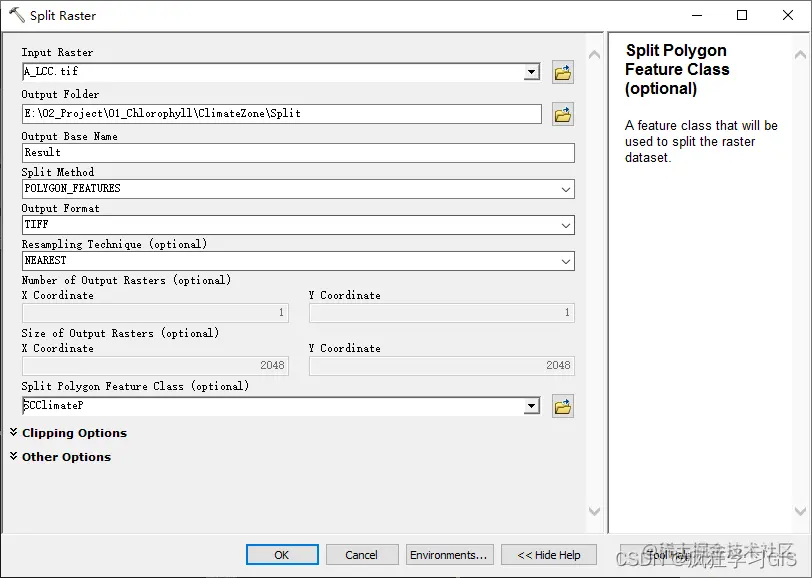
Task: Click the parameters panel scroll down arrow
Action: coord(594,511)
